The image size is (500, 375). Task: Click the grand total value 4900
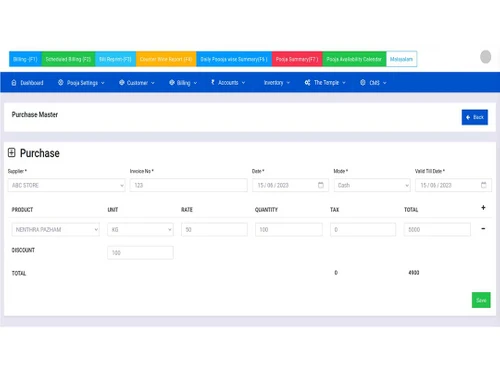click(414, 273)
